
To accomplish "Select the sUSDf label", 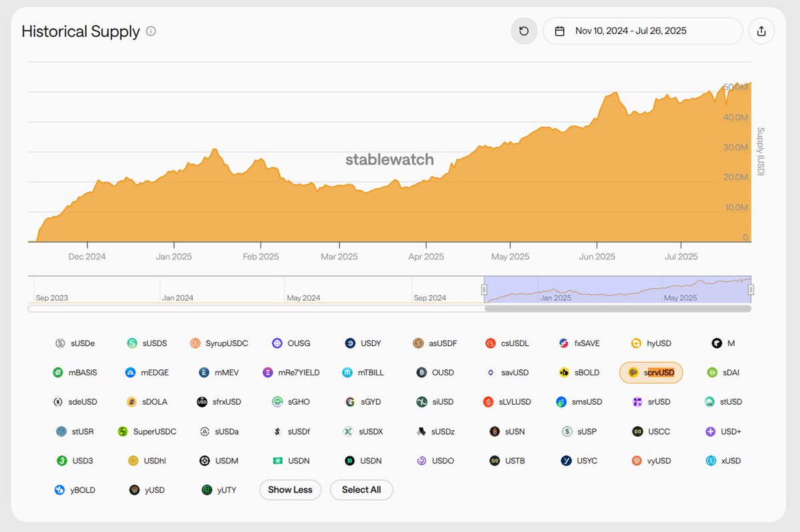I will click(299, 431).
